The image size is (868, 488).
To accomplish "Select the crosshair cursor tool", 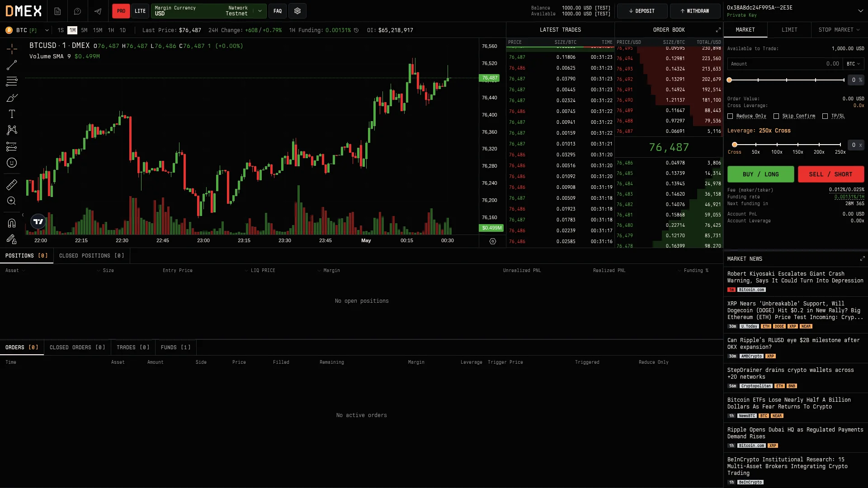I will click(x=12, y=49).
